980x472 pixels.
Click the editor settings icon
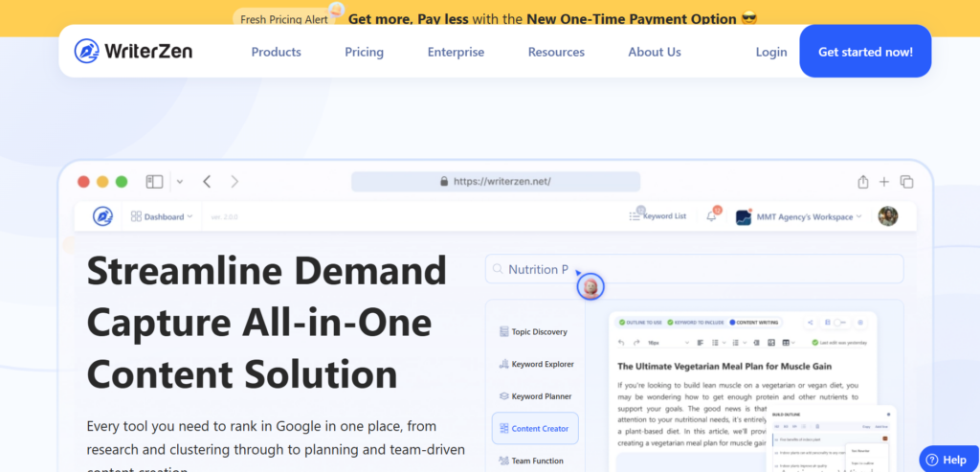pyautogui.click(x=860, y=323)
